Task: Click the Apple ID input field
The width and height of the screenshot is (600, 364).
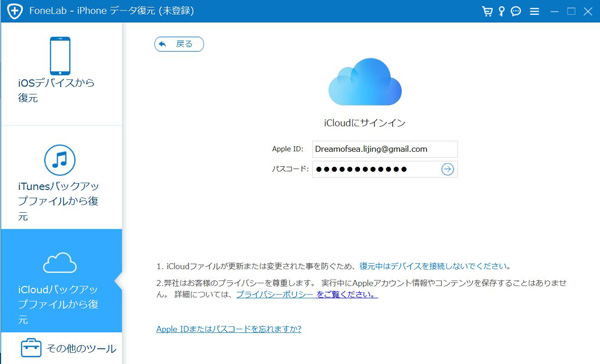Action: click(385, 149)
